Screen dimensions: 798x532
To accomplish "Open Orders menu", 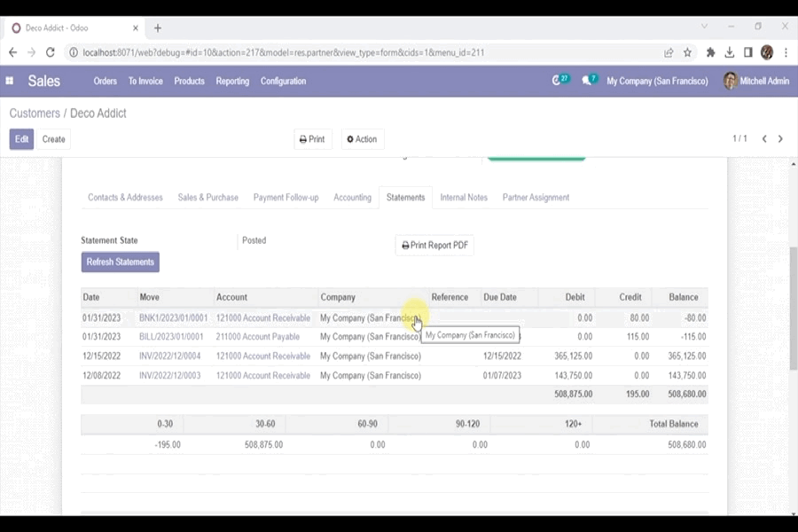I will 105,81.
